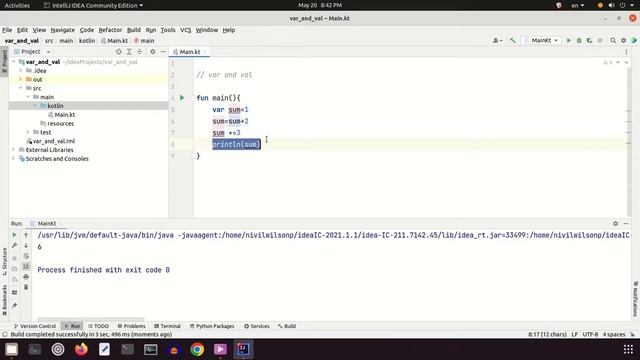Open the Terminal tool window
The image size is (640, 360).
click(167, 326)
